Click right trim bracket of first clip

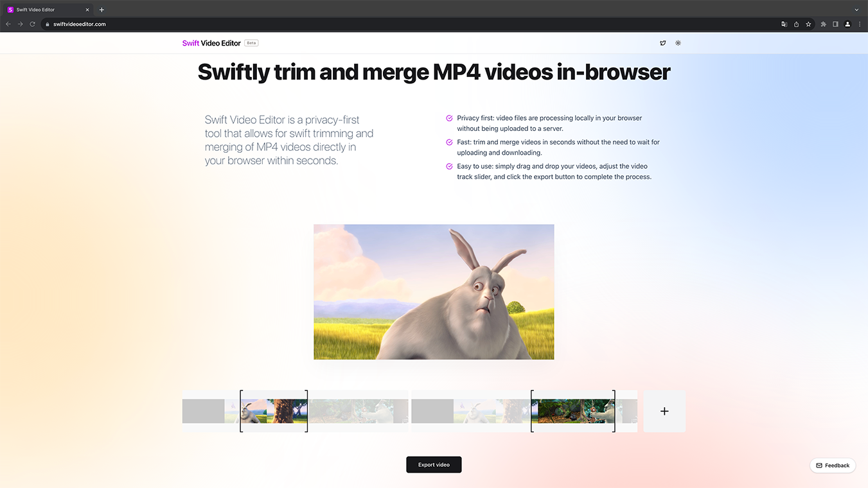(306, 411)
